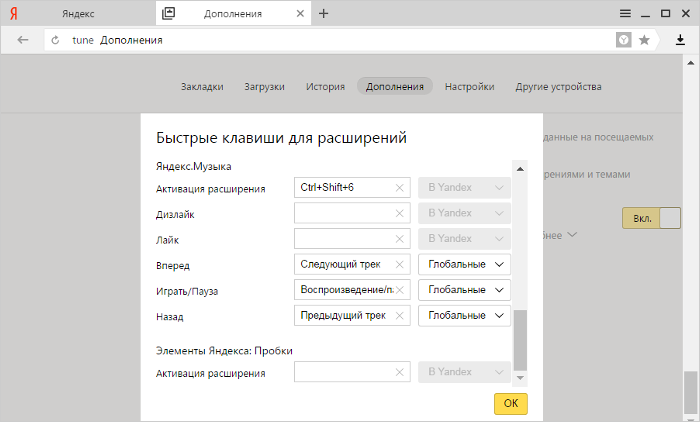
Task: Click the Быстрые клавиши для расширений title
Action: [281, 138]
